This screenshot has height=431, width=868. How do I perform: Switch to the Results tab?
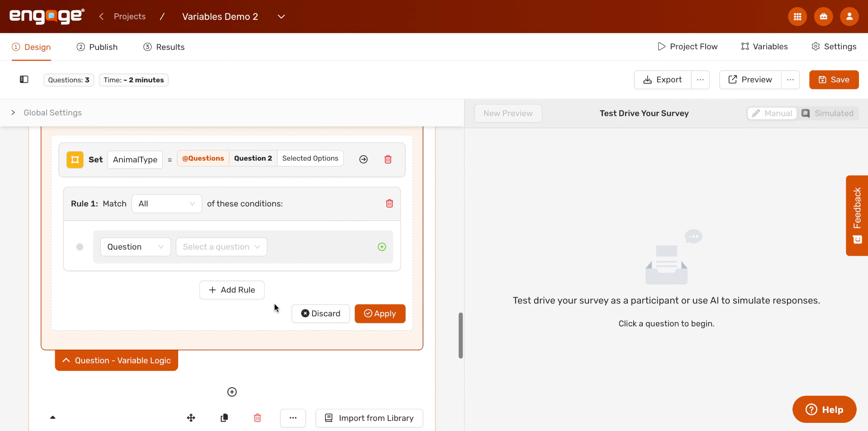(164, 47)
